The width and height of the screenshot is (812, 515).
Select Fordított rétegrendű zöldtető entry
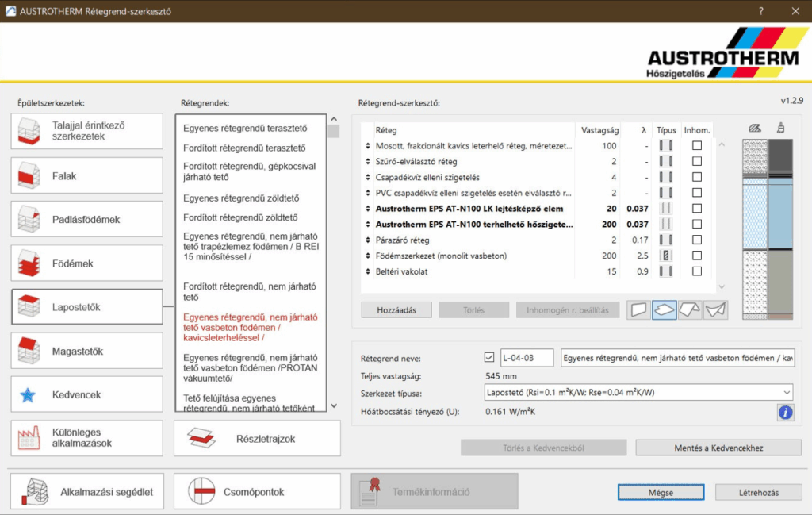(x=240, y=217)
